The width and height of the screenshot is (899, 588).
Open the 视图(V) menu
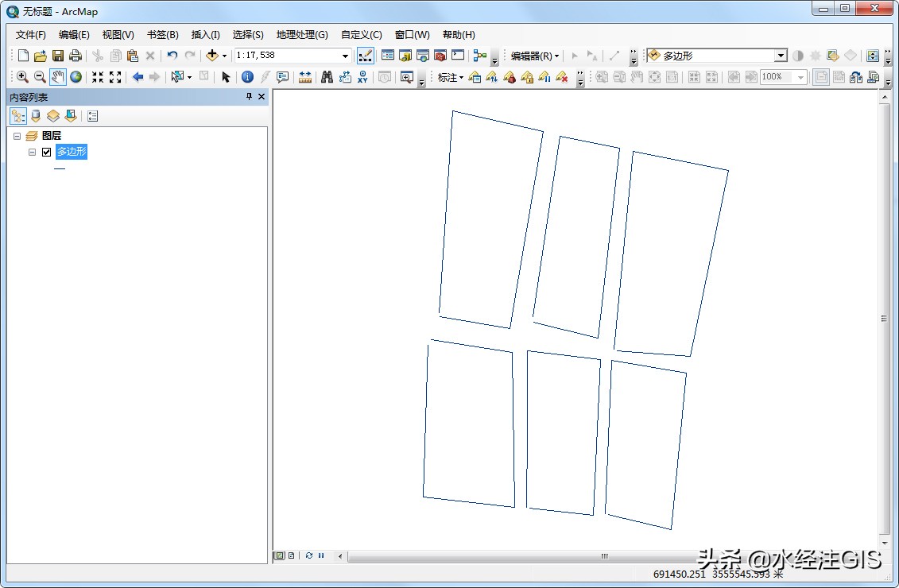coord(118,35)
